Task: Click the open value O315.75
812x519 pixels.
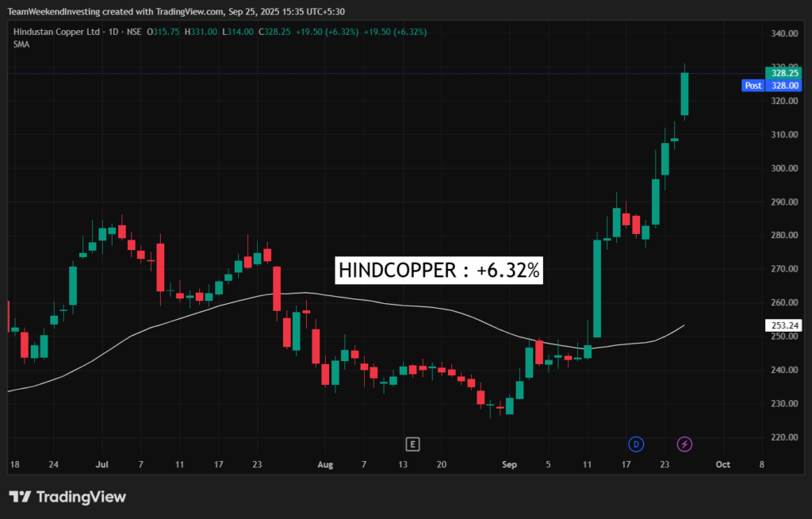Action: pos(163,32)
